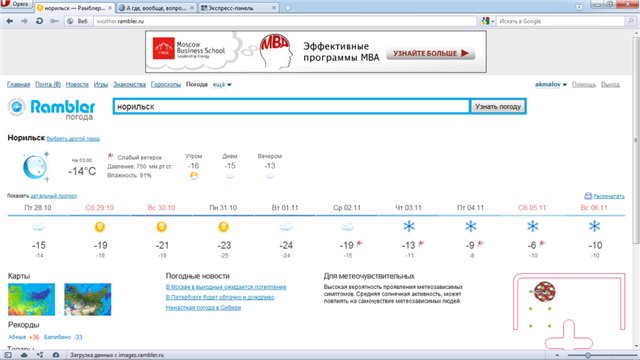This screenshot has height=360, width=640.
Task: Go back with the browser back arrow
Action: coord(10,21)
